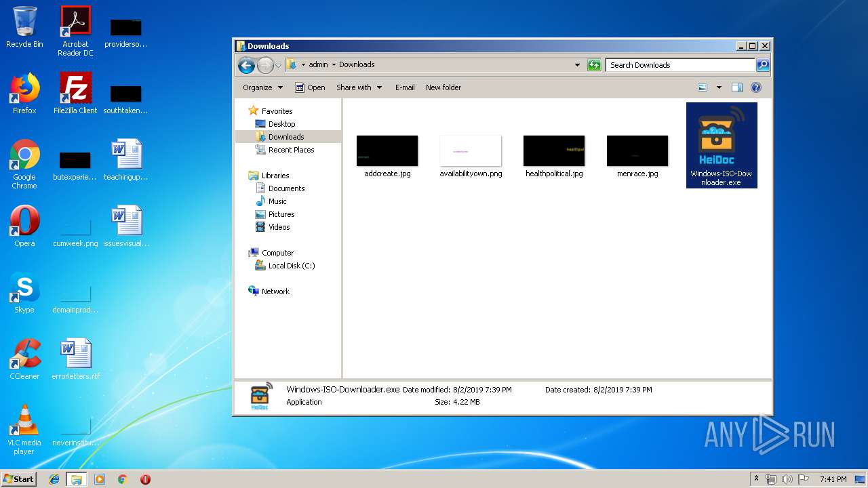This screenshot has width=868, height=488.
Task: Launch Skype from the desktop
Action: pos(24,293)
